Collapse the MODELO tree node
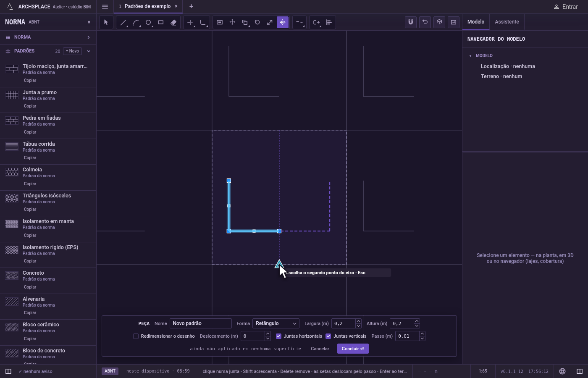588x378 pixels. pos(470,56)
